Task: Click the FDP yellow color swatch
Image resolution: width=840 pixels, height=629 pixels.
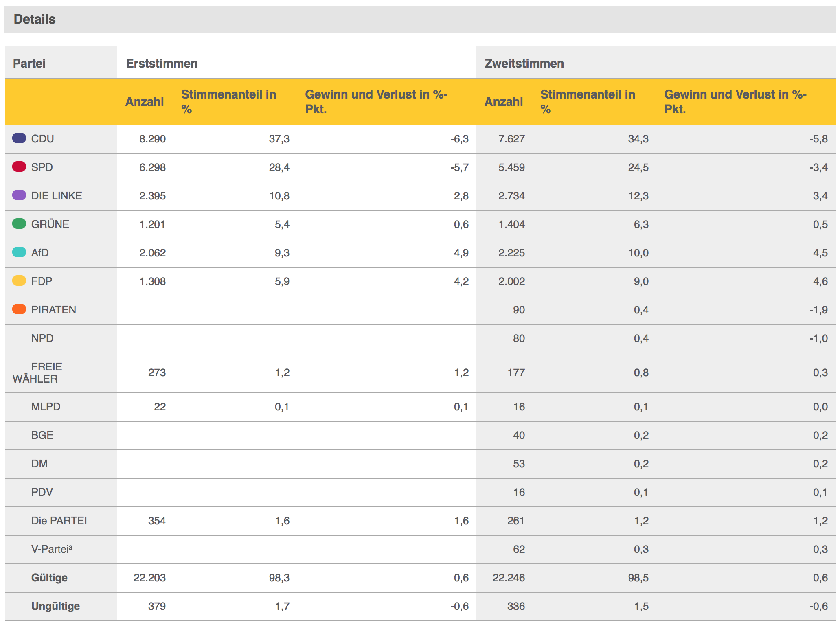Action: (x=19, y=281)
